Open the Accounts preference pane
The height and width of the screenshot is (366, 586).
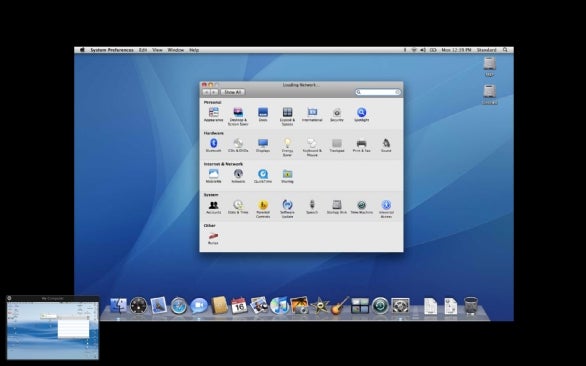pos(213,207)
